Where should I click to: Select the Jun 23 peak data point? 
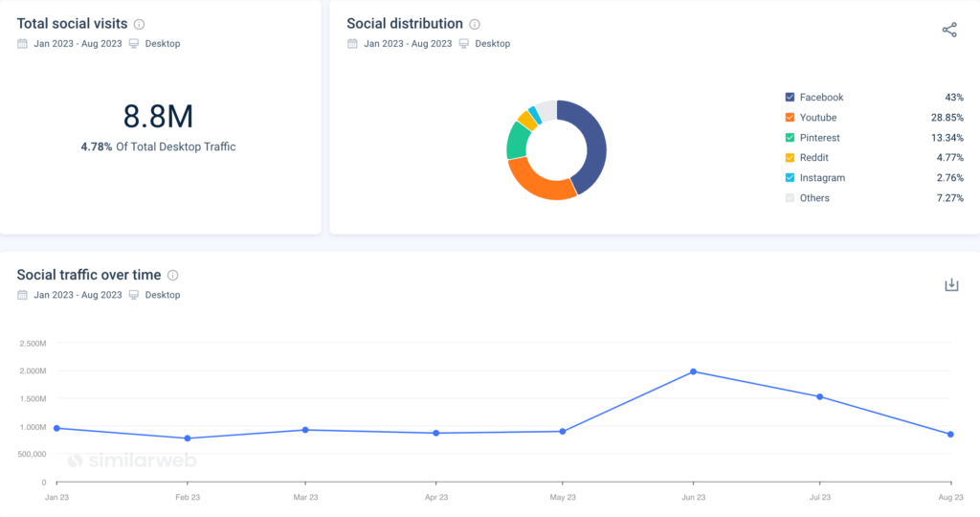(x=693, y=371)
